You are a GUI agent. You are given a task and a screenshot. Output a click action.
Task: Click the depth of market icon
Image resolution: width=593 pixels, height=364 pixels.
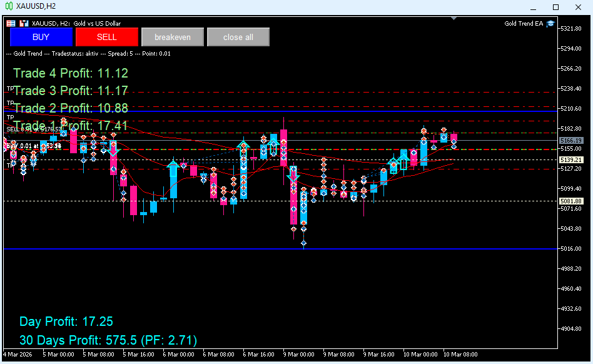pos(24,23)
